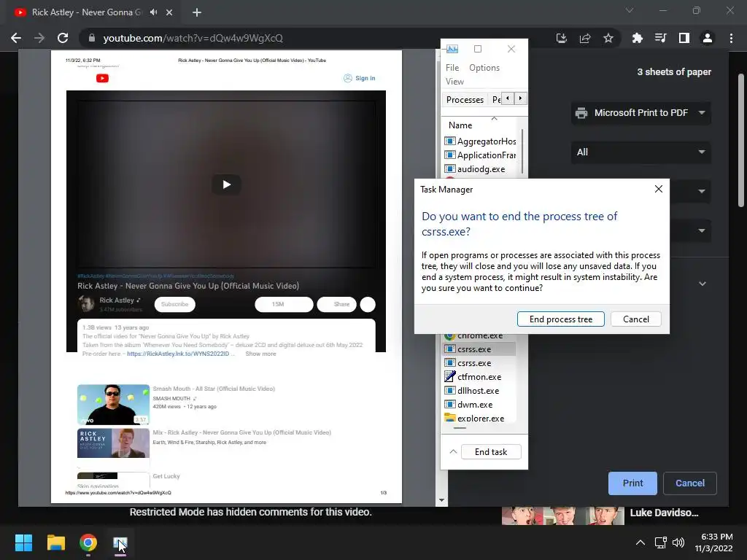Maximize the Task Manager window
Viewport: 747px width, 560px height.
pos(478,49)
